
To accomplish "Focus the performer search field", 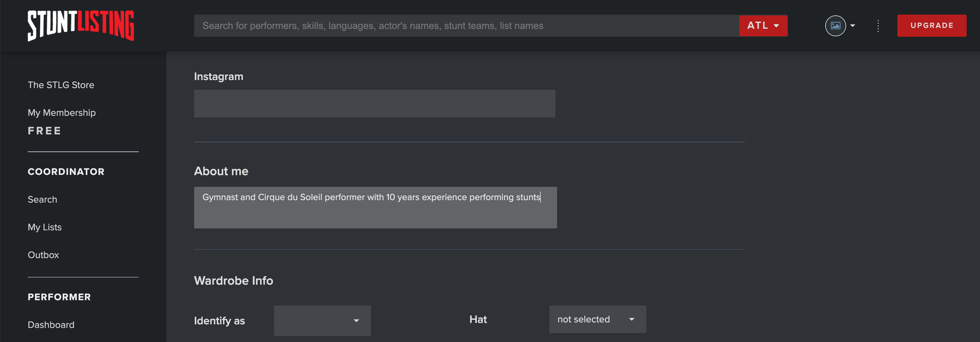I will pyautogui.click(x=466, y=25).
